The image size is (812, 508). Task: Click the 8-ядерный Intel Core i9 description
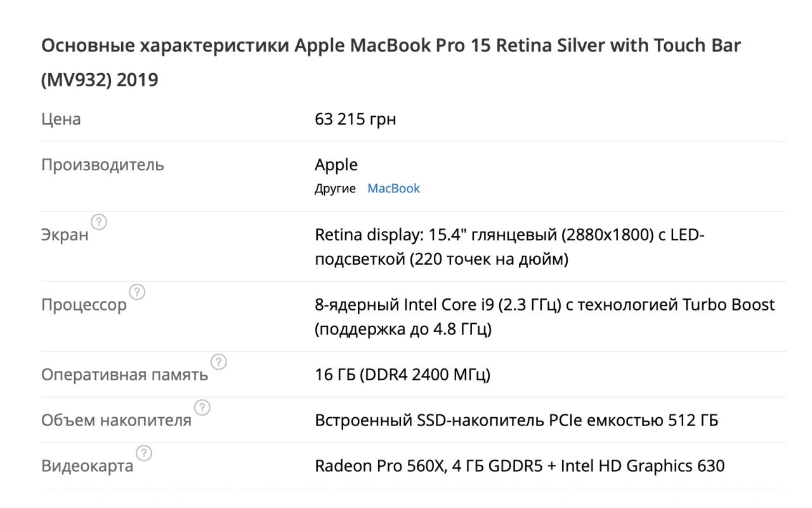(545, 317)
